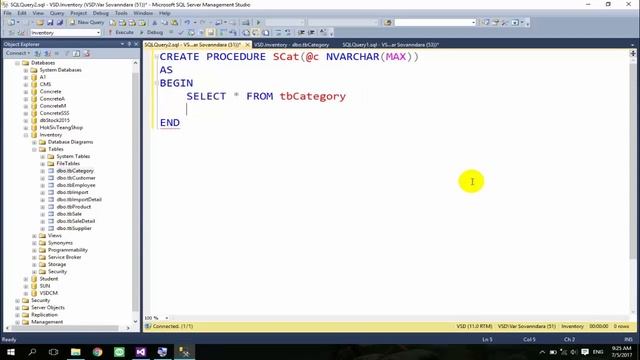Close the SQLQuery2.sql tab
Screen dimensions: 640x360
247,44
